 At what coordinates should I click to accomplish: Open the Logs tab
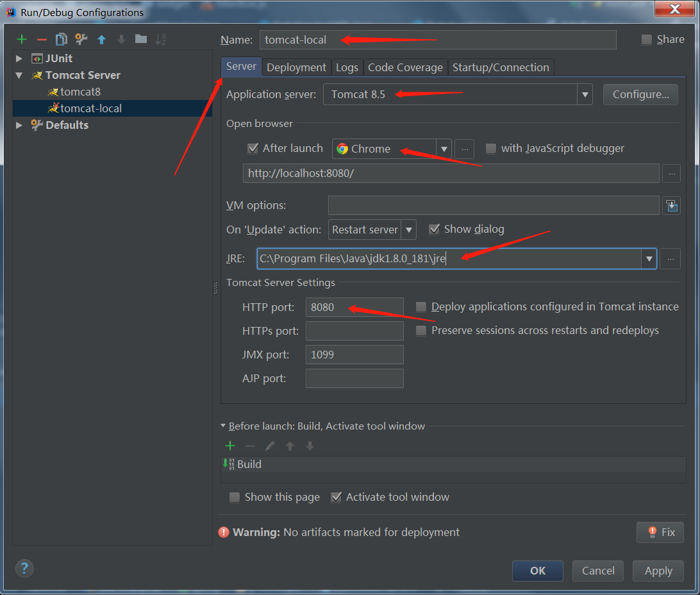click(347, 67)
